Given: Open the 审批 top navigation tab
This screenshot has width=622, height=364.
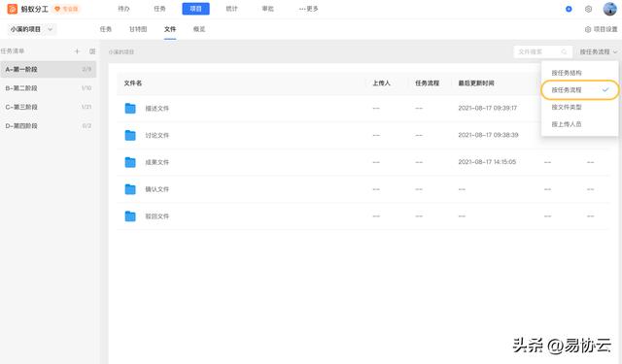Looking at the screenshot, I should 268,9.
